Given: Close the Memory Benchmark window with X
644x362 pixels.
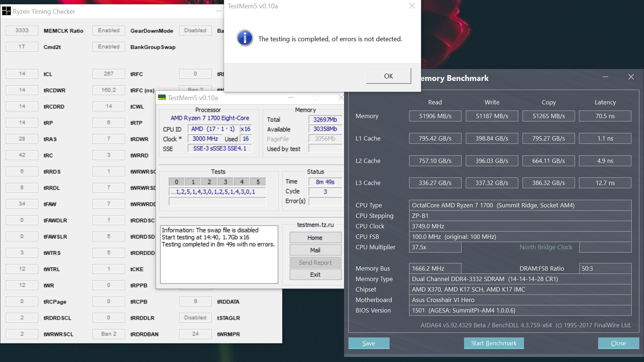Looking at the screenshot, I should [631, 77].
